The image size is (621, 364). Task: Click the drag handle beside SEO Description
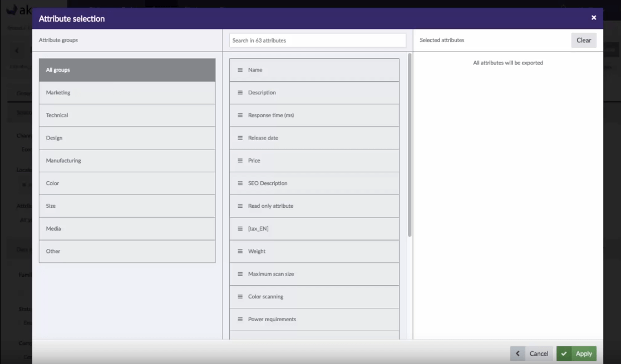coord(240,183)
